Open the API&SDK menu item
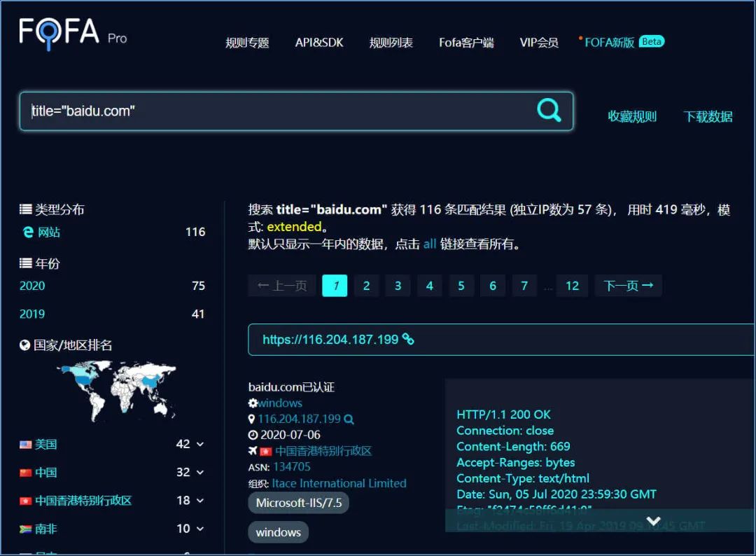This screenshot has height=556, width=756. 319,43
